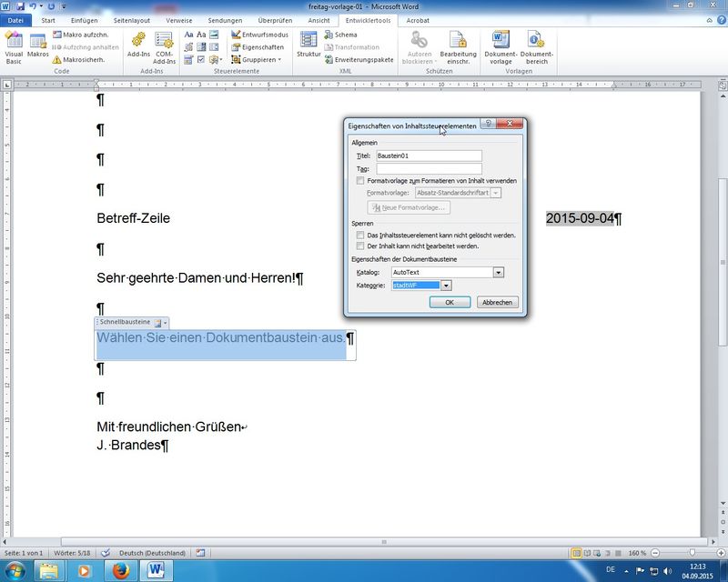Enable Formatvorlage zum Formatieren checkbox
The image size is (728, 582).
(361, 181)
